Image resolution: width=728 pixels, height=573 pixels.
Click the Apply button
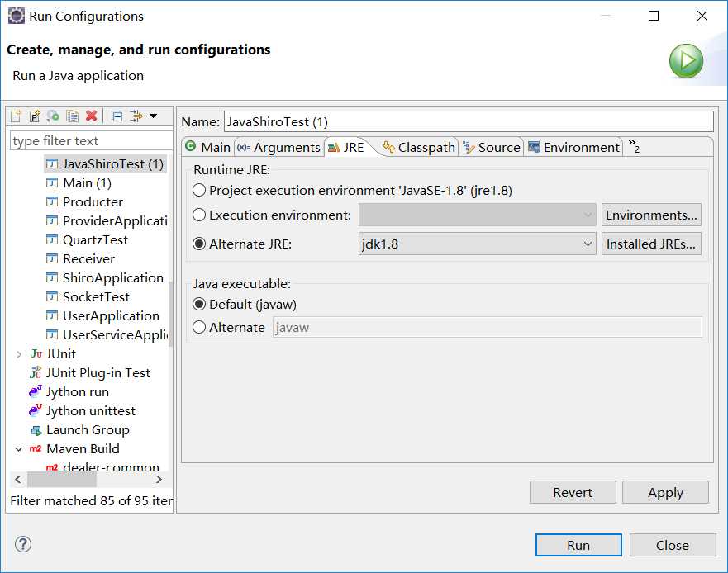pyautogui.click(x=665, y=492)
